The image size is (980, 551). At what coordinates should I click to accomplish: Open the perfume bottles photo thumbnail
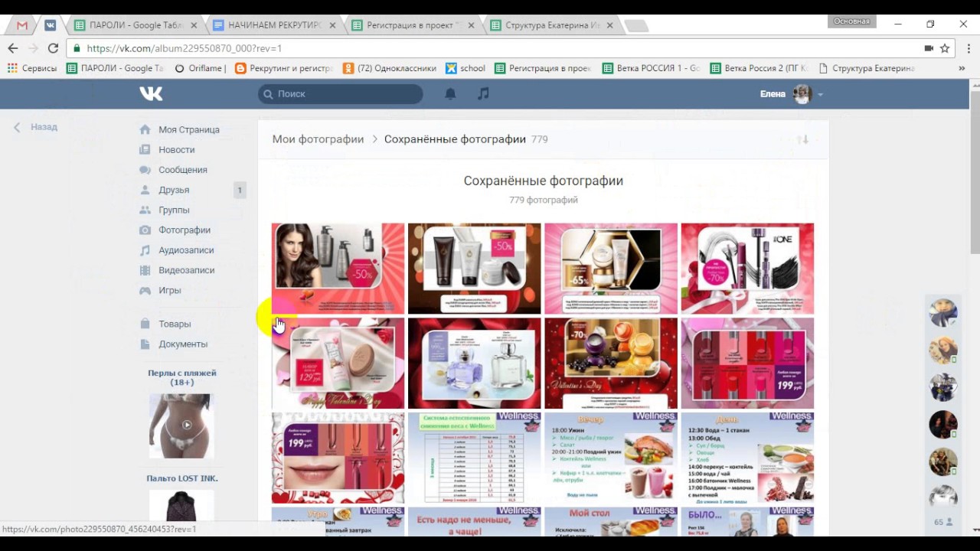[474, 364]
